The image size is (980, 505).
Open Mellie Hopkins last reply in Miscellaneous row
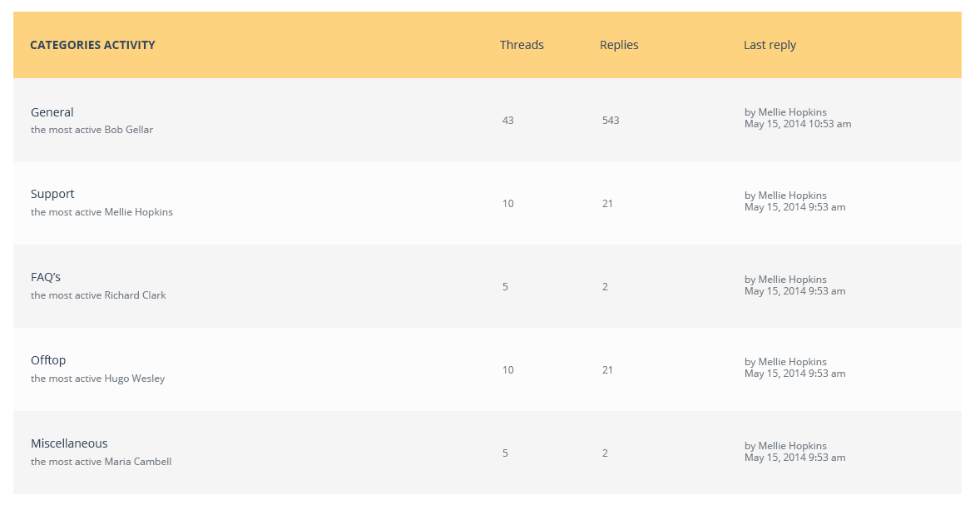pyautogui.click(x=785, y=446)
